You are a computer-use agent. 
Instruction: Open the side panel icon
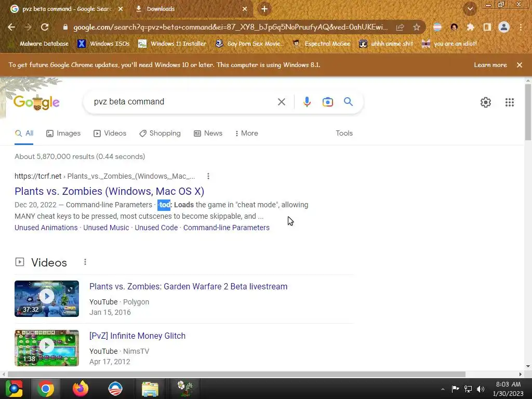pos(487,27)
